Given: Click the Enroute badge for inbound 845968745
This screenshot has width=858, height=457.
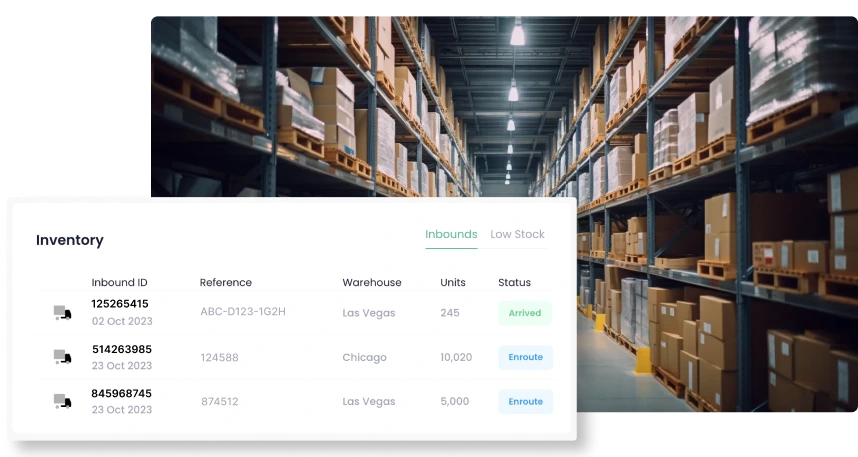Looking at the screenshot, I should 525,401.
